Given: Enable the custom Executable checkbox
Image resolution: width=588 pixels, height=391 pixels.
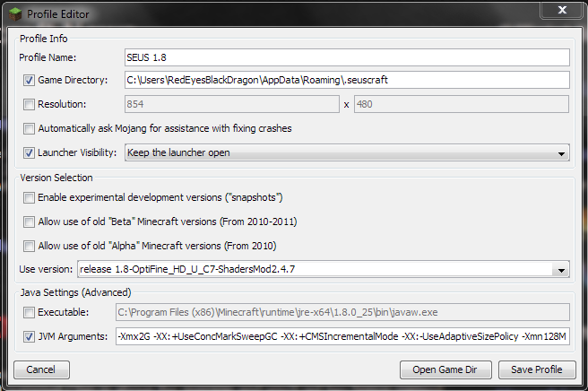Looking at the screenshot, I should coord(29,312).
